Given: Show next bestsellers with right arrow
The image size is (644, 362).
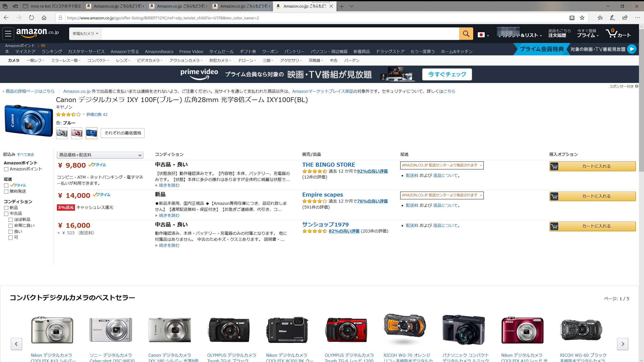Looking at the screenshot, I should [x=623, y=344].
